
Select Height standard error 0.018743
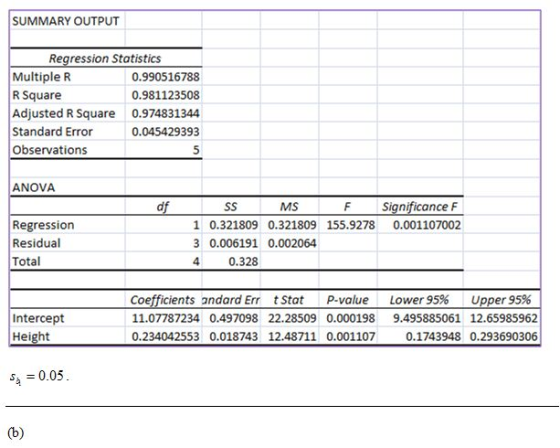pyautogui.click(x=234, y=337)
